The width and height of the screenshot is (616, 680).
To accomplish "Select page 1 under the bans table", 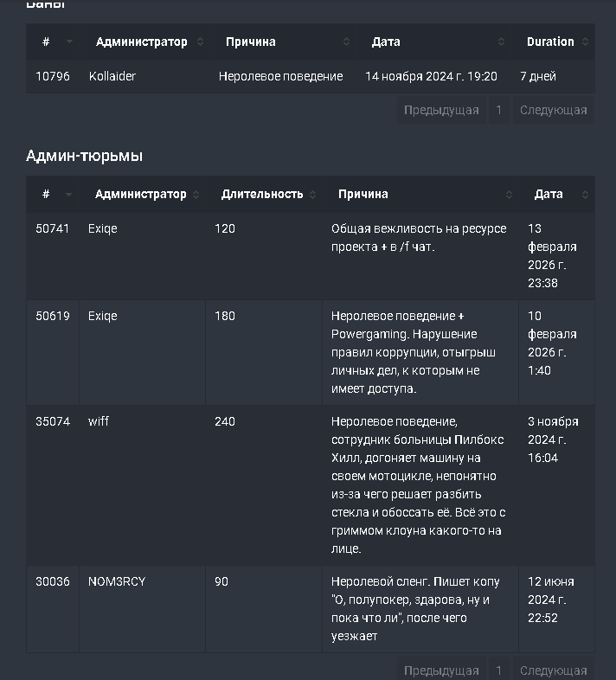I will point(499,110).
